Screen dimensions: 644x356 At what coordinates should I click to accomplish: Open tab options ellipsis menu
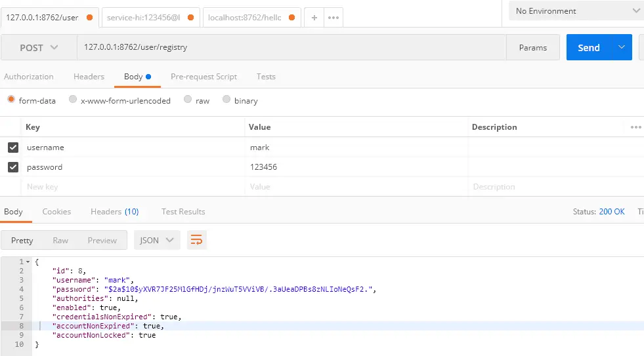pos(333,18)
